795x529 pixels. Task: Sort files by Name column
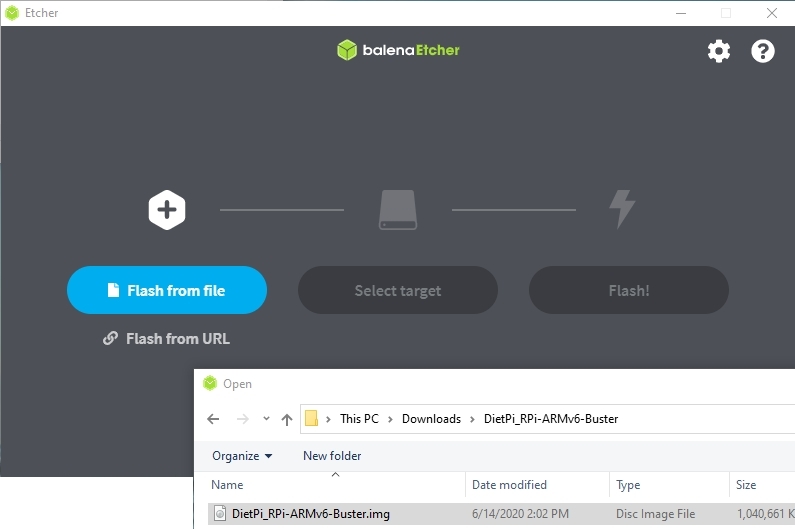point(335,485)
